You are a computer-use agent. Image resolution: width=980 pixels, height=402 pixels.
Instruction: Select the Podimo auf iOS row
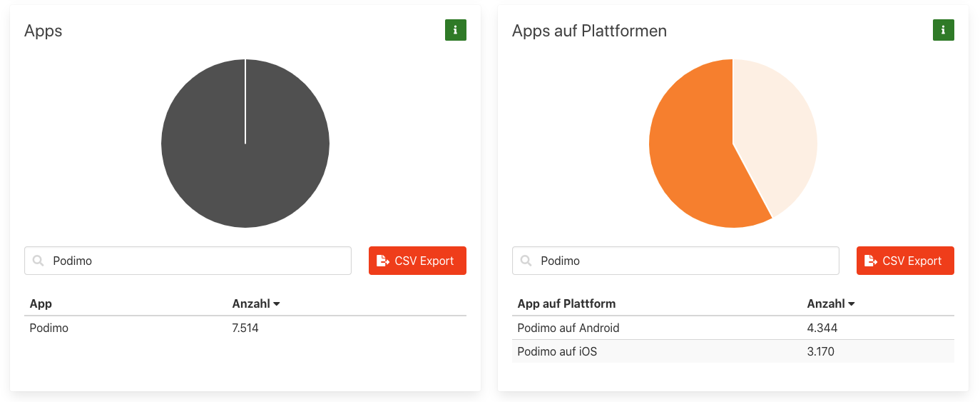[x=733, y=351]
